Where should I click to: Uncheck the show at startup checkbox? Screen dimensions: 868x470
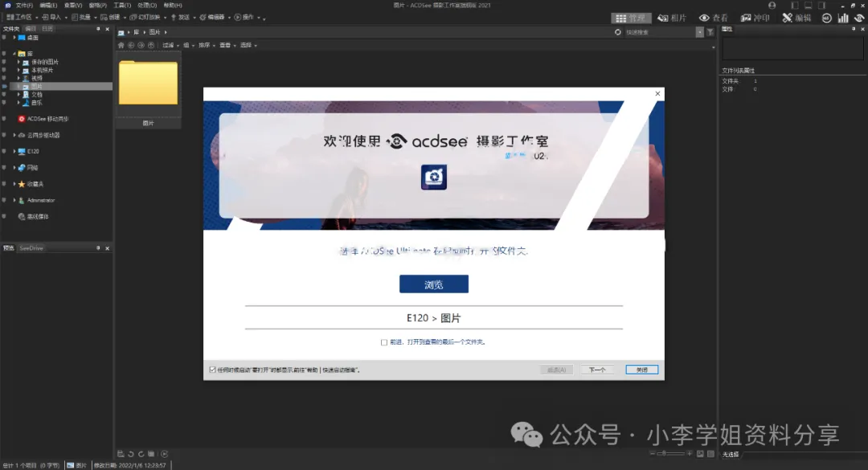click(x=212, y=370)
